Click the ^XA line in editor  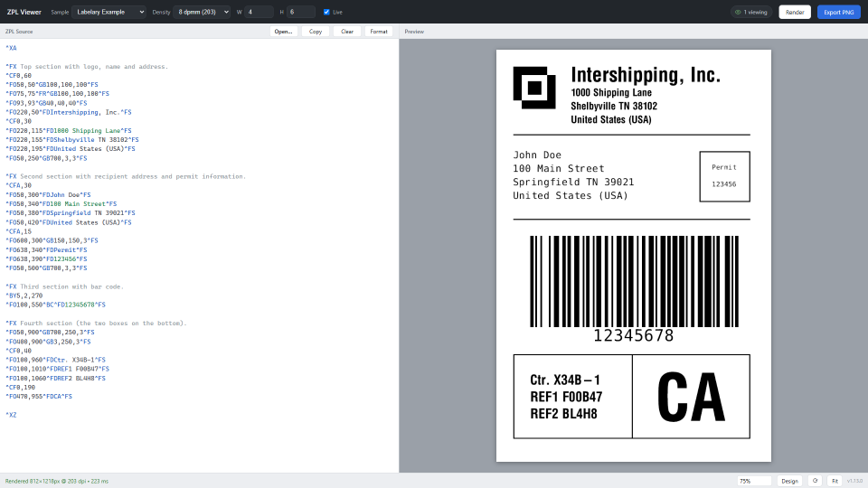[11, 48]
